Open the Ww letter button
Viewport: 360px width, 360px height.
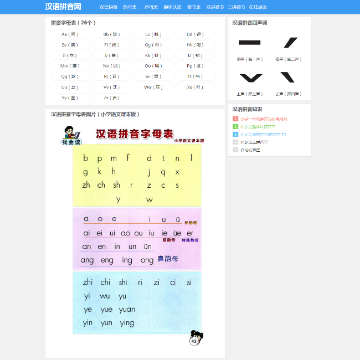click(x=154, y=87)
